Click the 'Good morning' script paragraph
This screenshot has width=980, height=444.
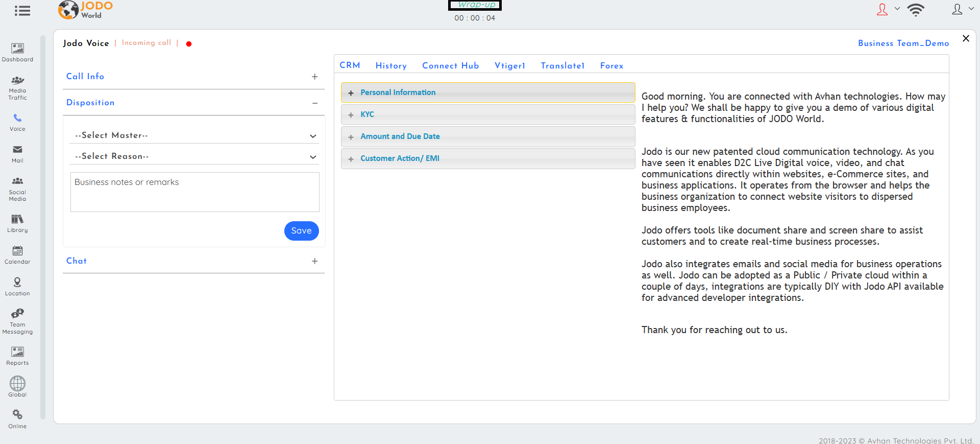click(x=794, y=108)
